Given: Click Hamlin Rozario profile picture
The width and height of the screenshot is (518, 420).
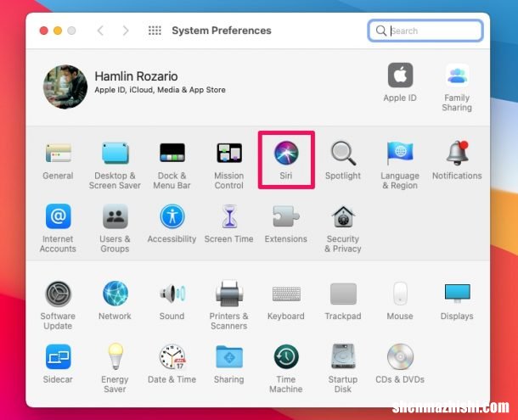Looking at the screenshot, I should (x=65, y=87).
